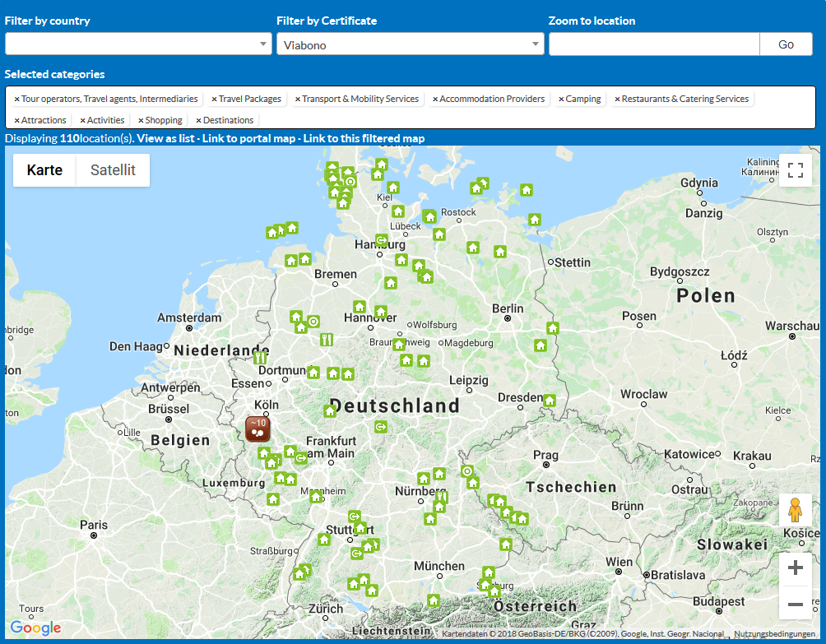Remove the Accommodation Providers category tag
The image size is (826, 644).
pos(435,99)
